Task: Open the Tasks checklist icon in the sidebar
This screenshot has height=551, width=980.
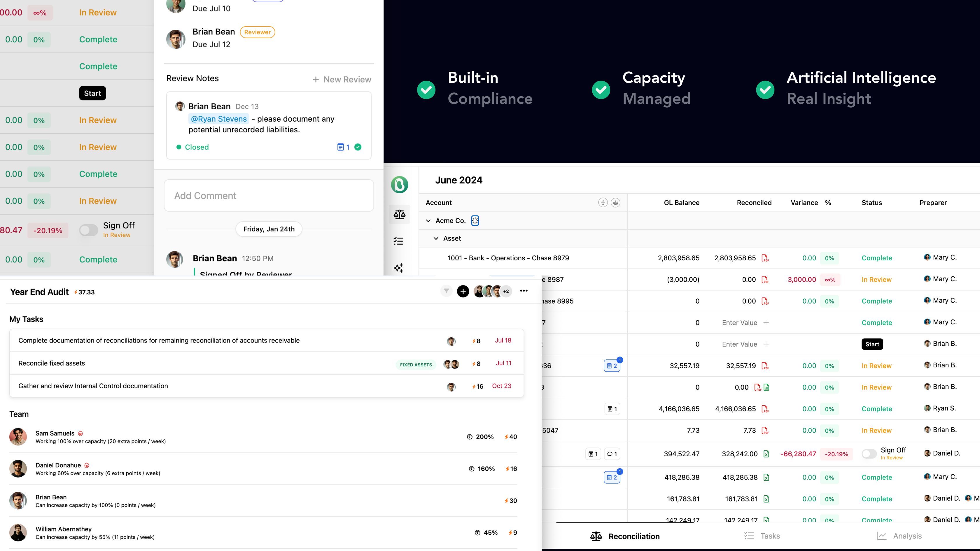Action: 399,241
